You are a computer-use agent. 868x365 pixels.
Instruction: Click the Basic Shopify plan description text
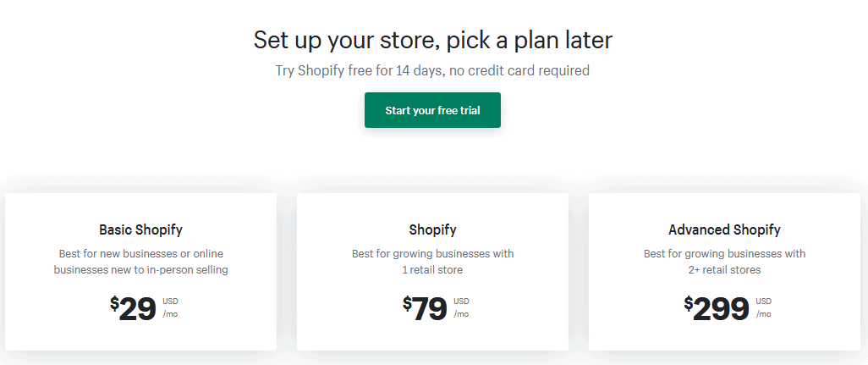140,262
